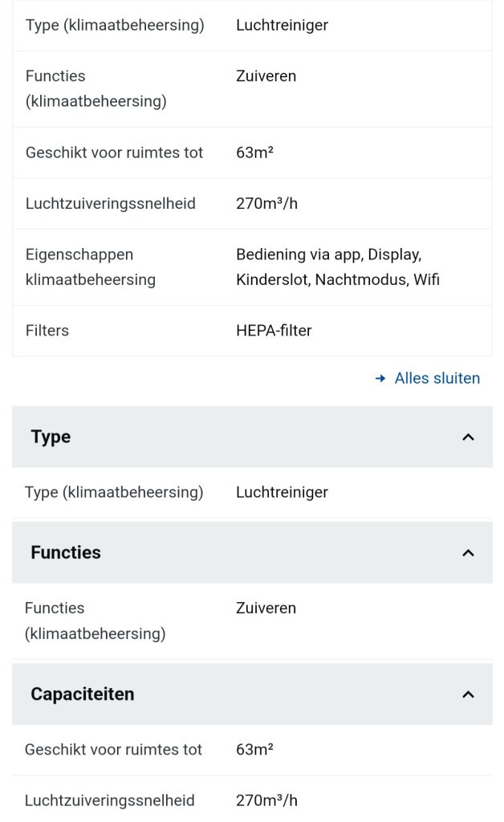Viewport: 504px width, 822px height.
Task: Select the HEPA-filter value text
Action: [x=274, y=331]
